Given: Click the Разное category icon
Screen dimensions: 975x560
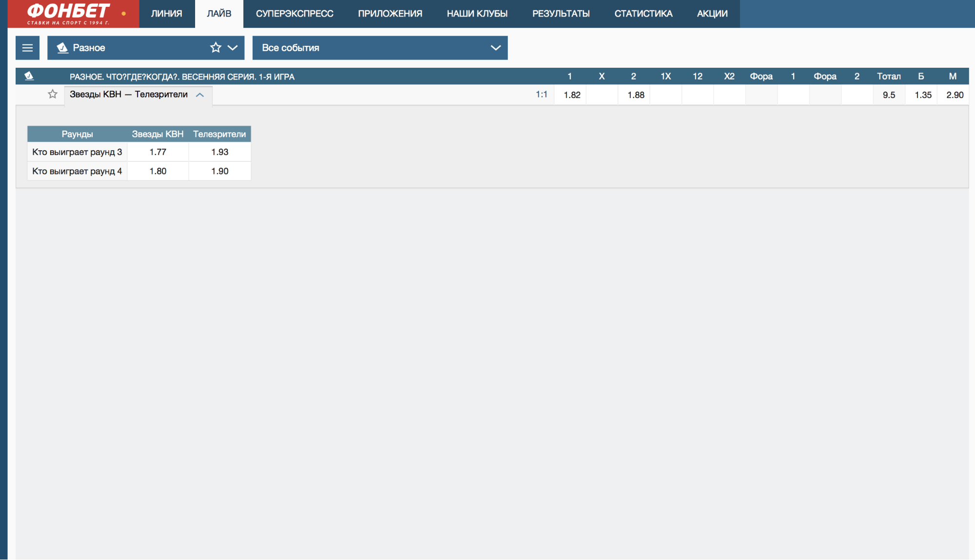Looking at the screenshot, I should (x=62, y=48).
